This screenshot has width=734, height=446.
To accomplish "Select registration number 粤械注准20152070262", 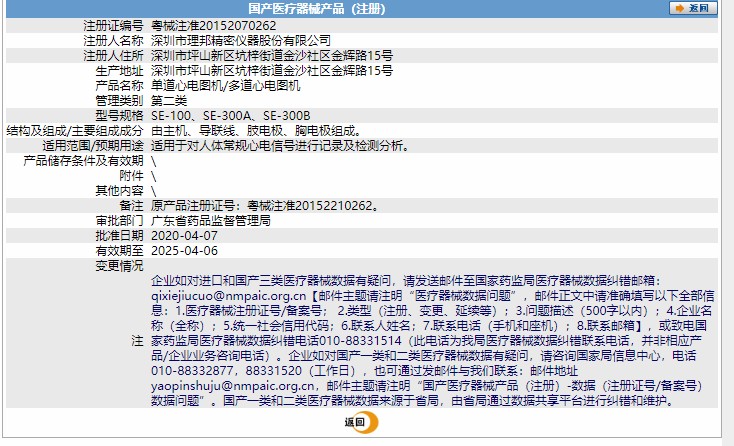I will (213, 26).
